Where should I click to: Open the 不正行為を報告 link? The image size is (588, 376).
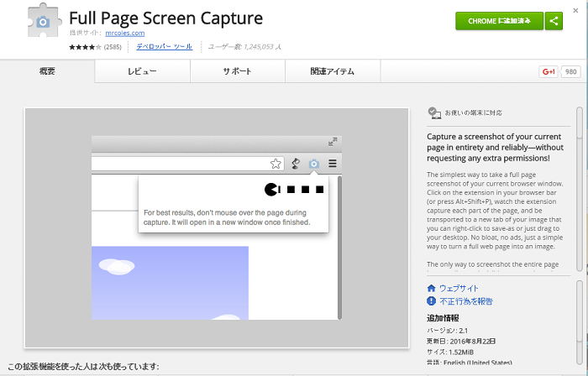pos(466,301)
